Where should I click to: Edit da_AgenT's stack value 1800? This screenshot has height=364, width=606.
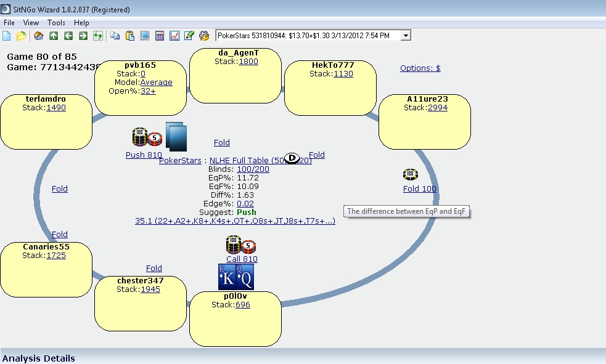(x=248, y=62)
